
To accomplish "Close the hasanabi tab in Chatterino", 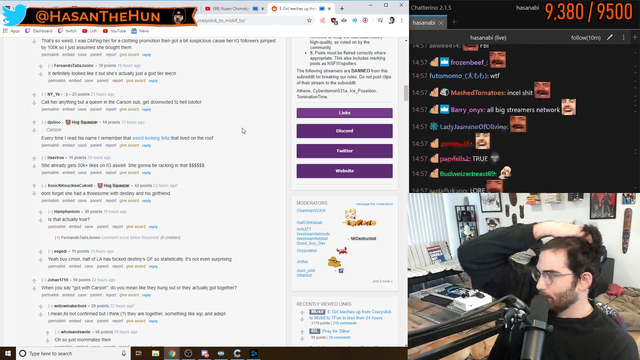I will point(441,23).
